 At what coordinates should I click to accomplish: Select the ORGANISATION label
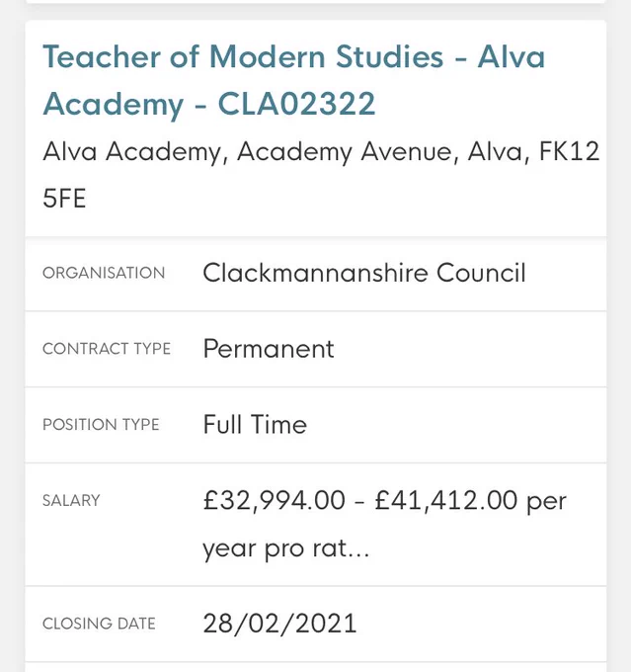[x=104, y=273]
